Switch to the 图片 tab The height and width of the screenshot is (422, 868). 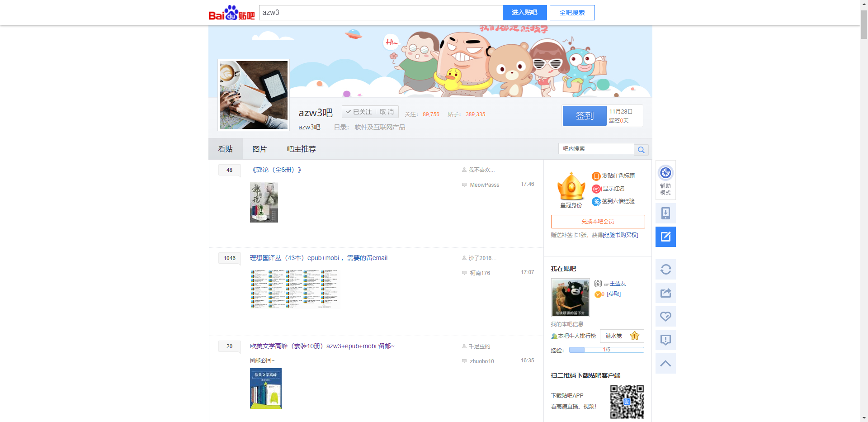point(260,149)
